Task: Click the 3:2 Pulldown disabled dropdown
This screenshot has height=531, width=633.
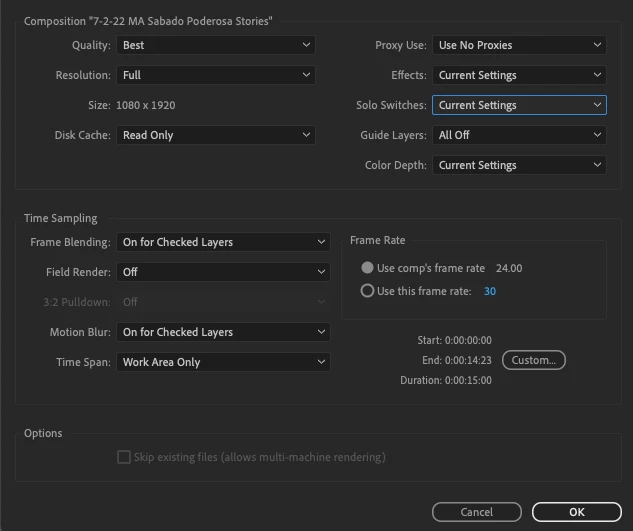Action: click(223, 302)
